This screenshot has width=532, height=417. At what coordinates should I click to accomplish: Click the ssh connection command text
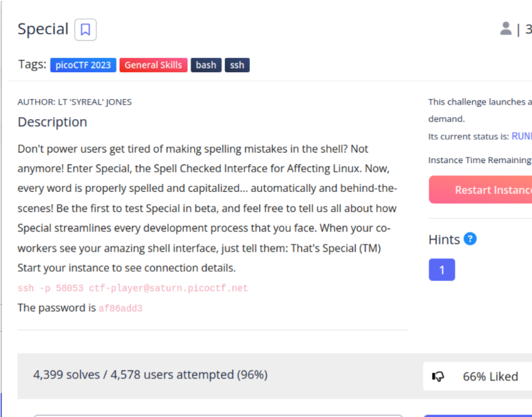tap(132, 288)
